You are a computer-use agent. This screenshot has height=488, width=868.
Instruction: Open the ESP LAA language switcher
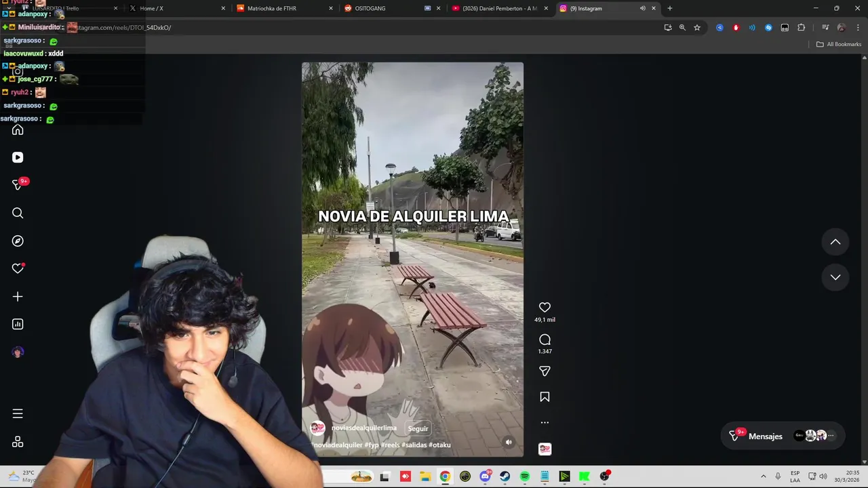coord(795,476)
